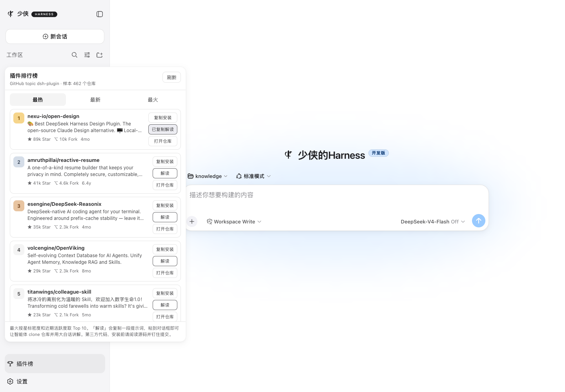Click the 刷新 button in plugin ranking
The image size is (565, 392).
pyautogui.click(x=171, y=77)
